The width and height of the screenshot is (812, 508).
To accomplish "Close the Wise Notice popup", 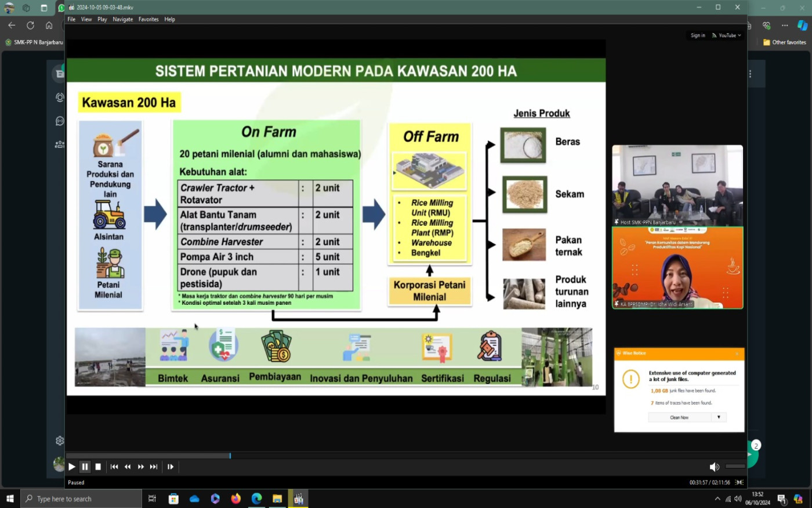I will pos(737,353).
